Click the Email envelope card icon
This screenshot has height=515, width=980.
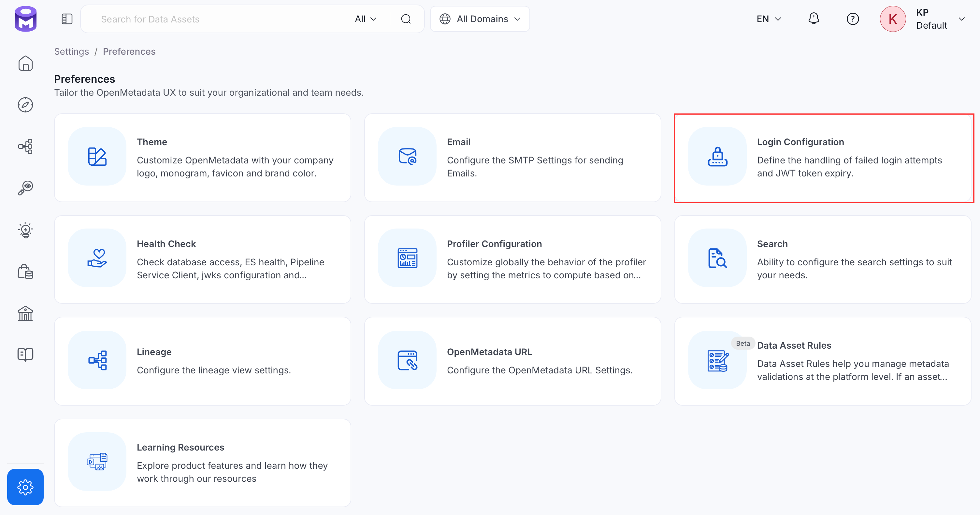[408, 156]
